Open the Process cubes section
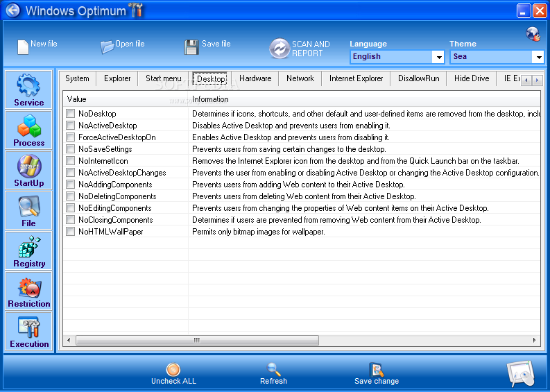Screen dimensions: 550x392 [x=28, y=130]
